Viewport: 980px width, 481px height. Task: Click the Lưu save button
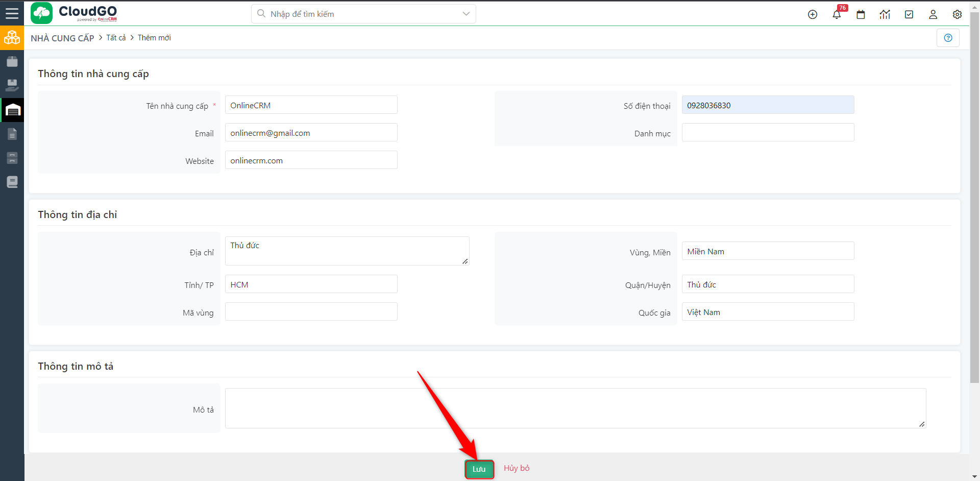pos(479,469)
